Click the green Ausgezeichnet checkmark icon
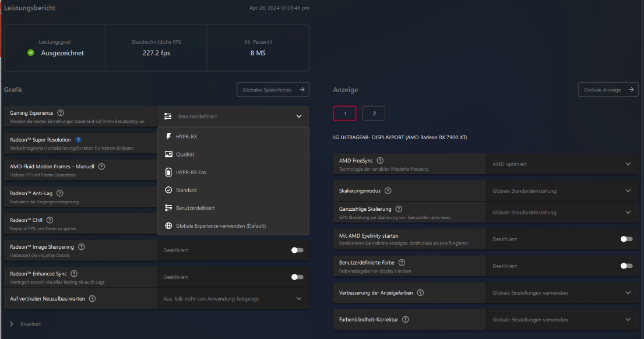Screen dimensions: 644x339 (x=31, y=52)
